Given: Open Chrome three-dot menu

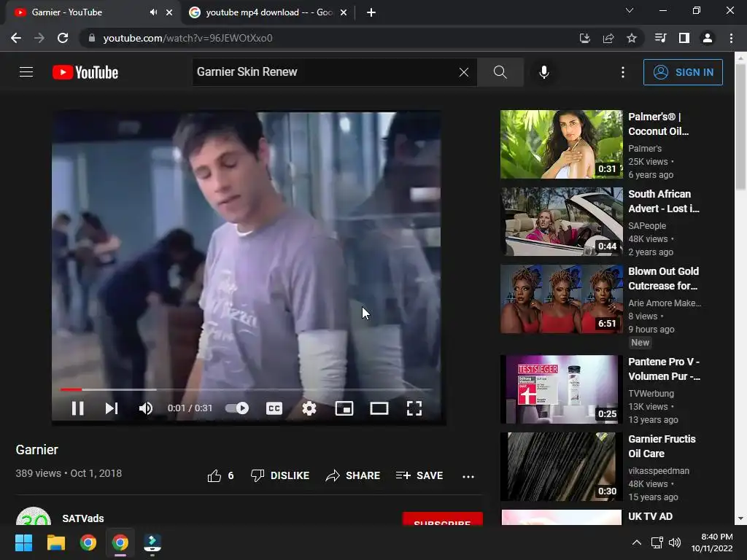Looking at the screenshot, I should 731,38.
